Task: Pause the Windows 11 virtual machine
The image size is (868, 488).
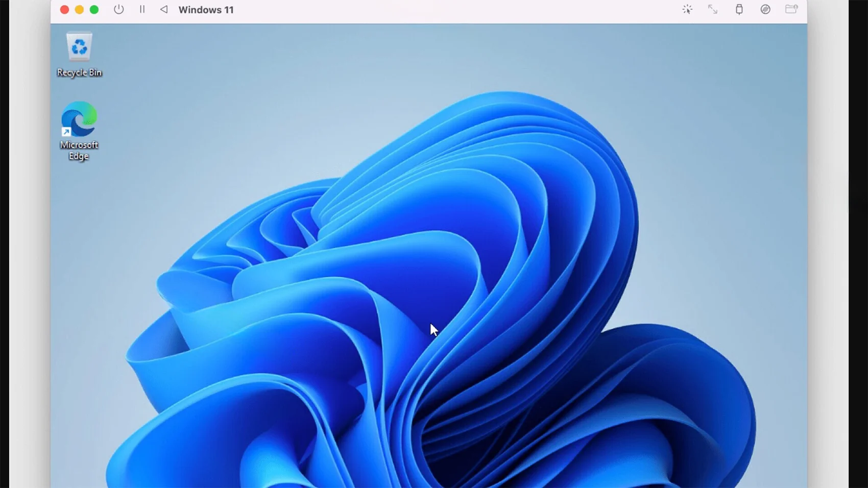Action: tap(142, 10)
